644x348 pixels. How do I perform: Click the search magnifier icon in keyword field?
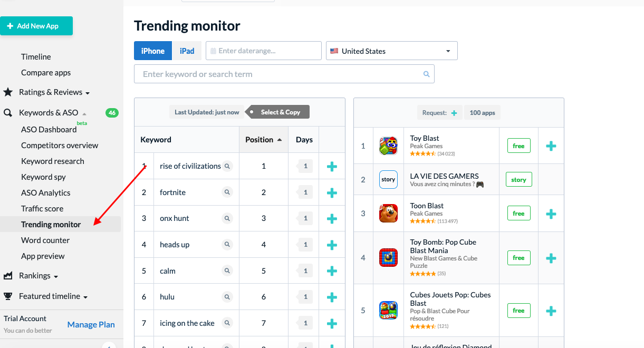[x=427, y=74]
